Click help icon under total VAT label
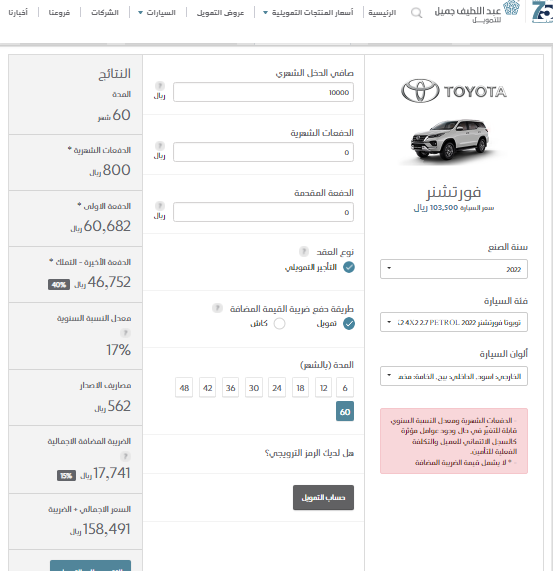Image resolution: width=553 pixels, height=571 pixels. pos(125,456)
